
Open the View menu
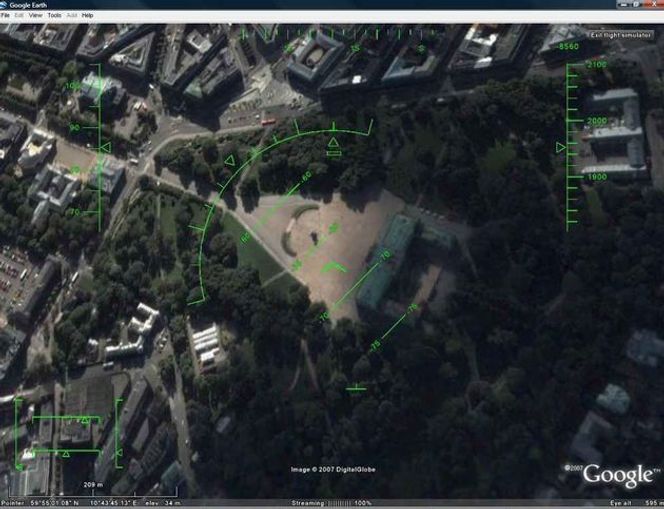pos(35,15)
